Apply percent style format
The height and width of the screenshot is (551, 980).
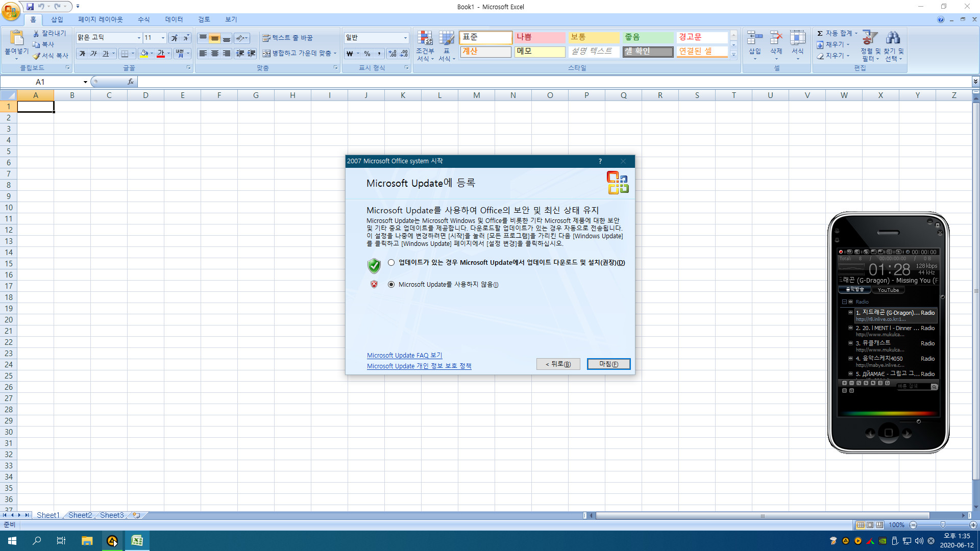pos(367,54)
